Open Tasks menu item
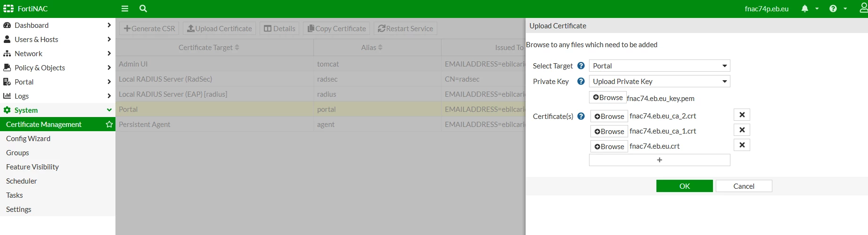The width and height of the screenshot is (868, 235). (57, 195)
